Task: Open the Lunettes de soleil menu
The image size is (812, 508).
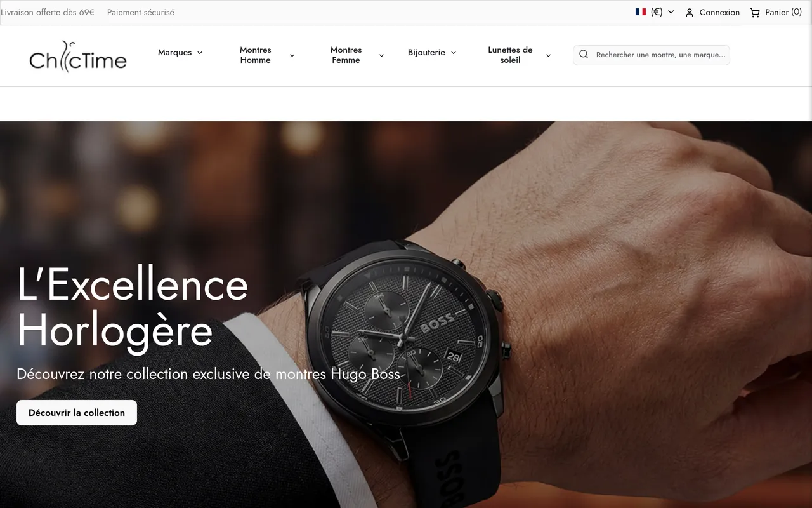Action: (x=510, y=55)
